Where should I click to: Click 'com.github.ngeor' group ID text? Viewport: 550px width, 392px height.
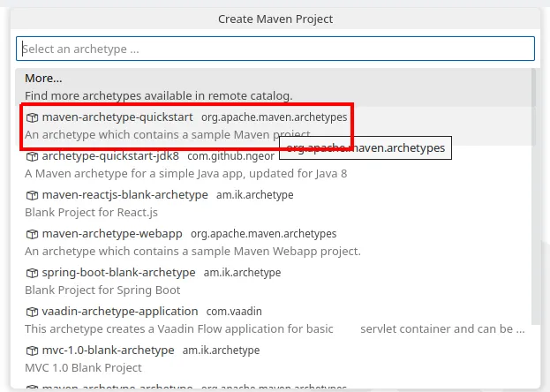[x=230, y=156]
